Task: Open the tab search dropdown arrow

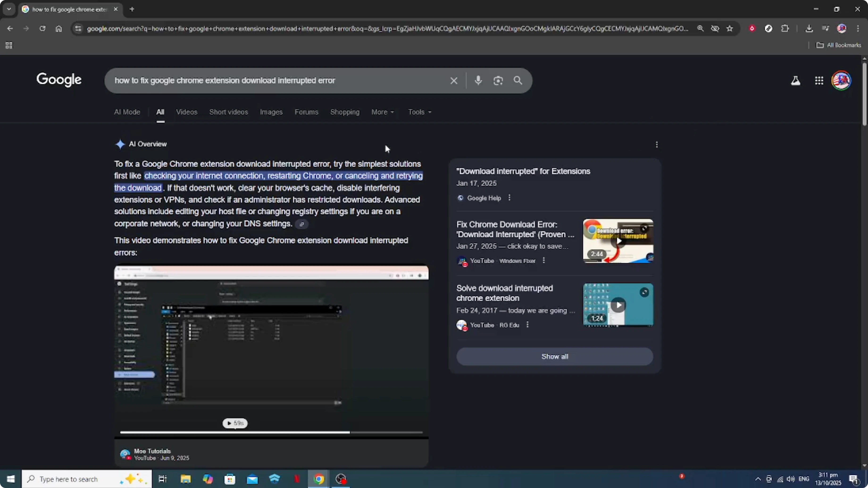Action: tap(9, 9)
